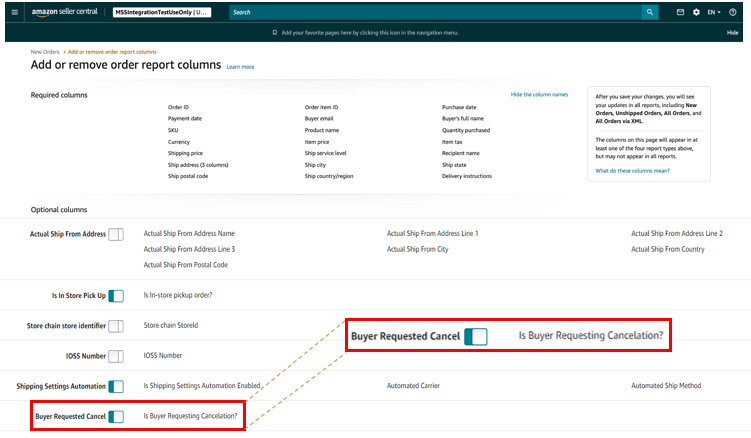
Task: Open What do these columns mean link
Action: point(632,171)
